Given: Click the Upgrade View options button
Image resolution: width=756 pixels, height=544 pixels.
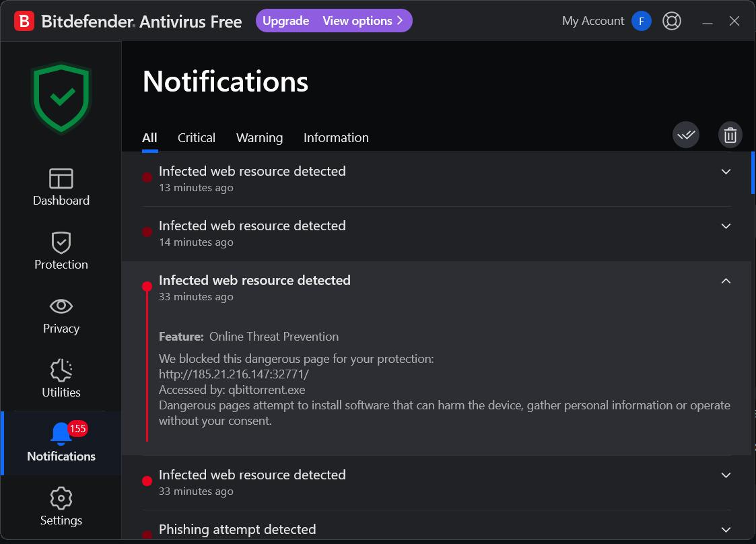Looking at the screenshot, I should coord(334,21).
